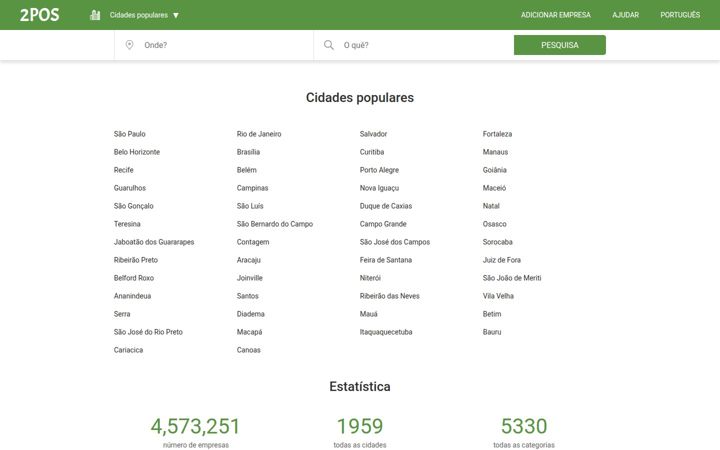720x450 pixels.
Task: Open the Ananindeua city link
Action: click(132, 296)
